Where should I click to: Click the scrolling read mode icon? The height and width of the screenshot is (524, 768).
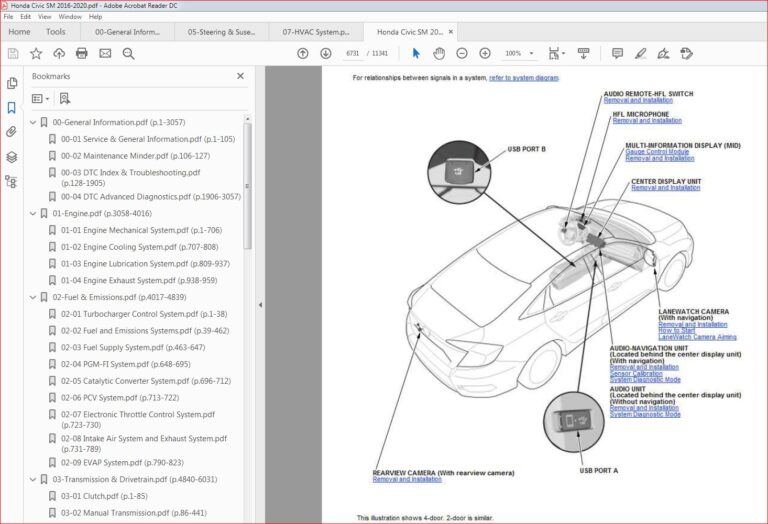coord(583,53)
